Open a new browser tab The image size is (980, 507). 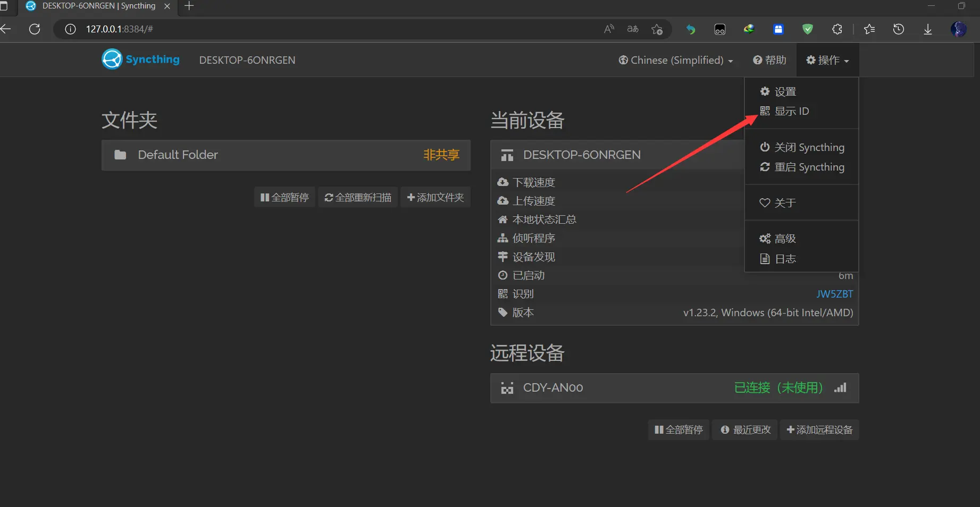pyautogui.click(x=189, y=6)
